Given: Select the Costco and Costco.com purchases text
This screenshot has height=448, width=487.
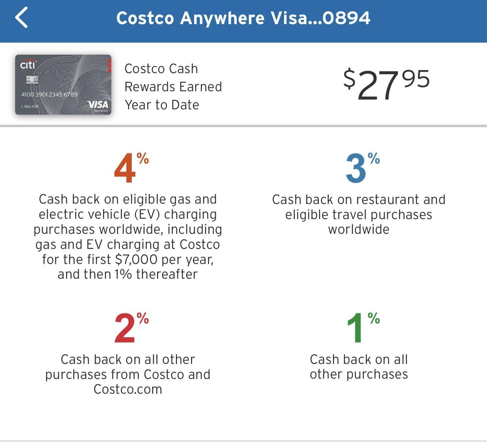Looking at the screenshot, I should (x=128, y=374).
